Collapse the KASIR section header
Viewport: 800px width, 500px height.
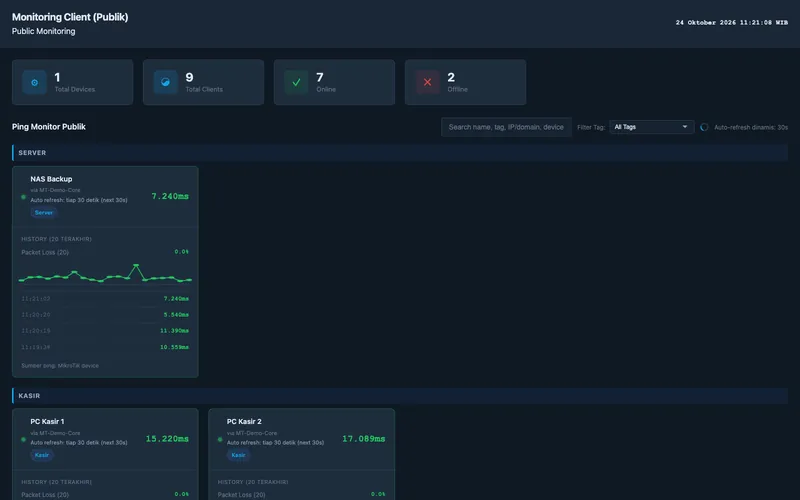click(x=400, y=395)
